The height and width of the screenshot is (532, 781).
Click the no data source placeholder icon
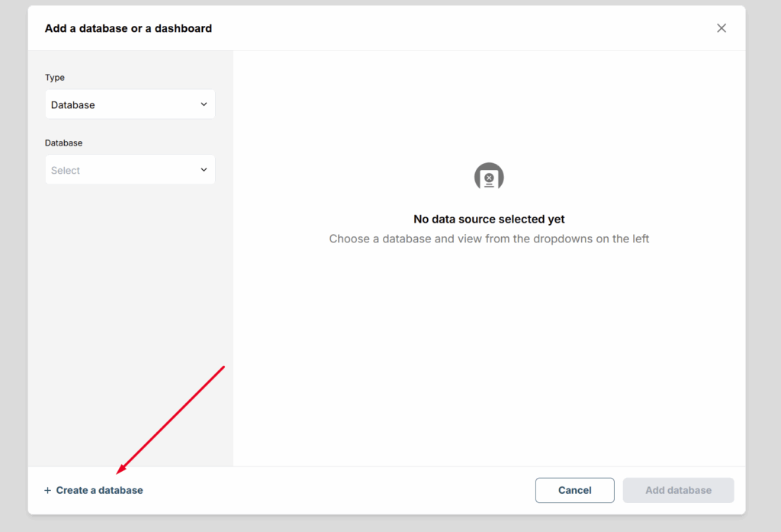(x=489, y=177)
